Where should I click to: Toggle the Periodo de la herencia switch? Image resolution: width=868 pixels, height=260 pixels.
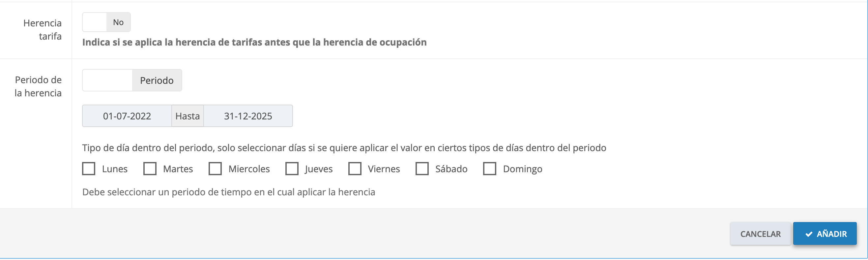click(132, 80)
